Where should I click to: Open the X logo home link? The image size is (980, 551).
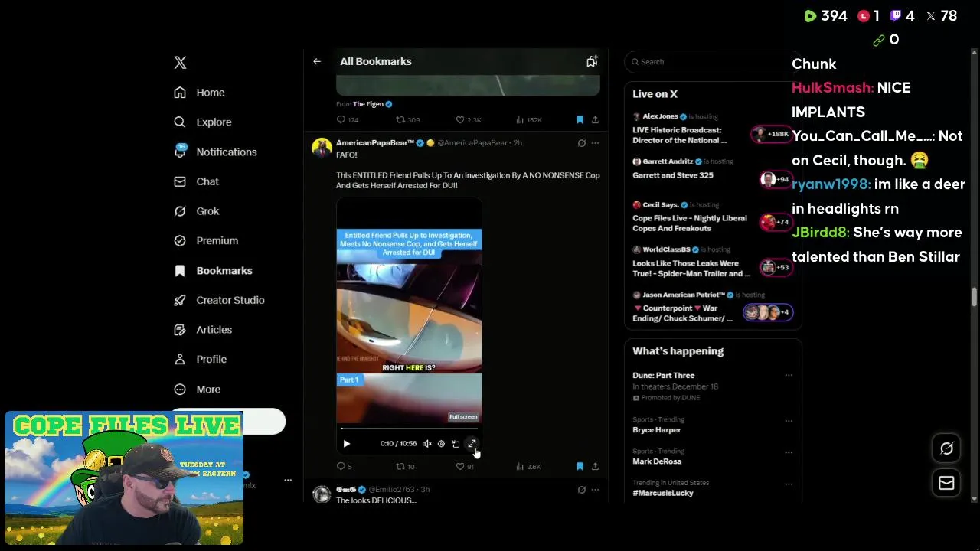[180, 63]
